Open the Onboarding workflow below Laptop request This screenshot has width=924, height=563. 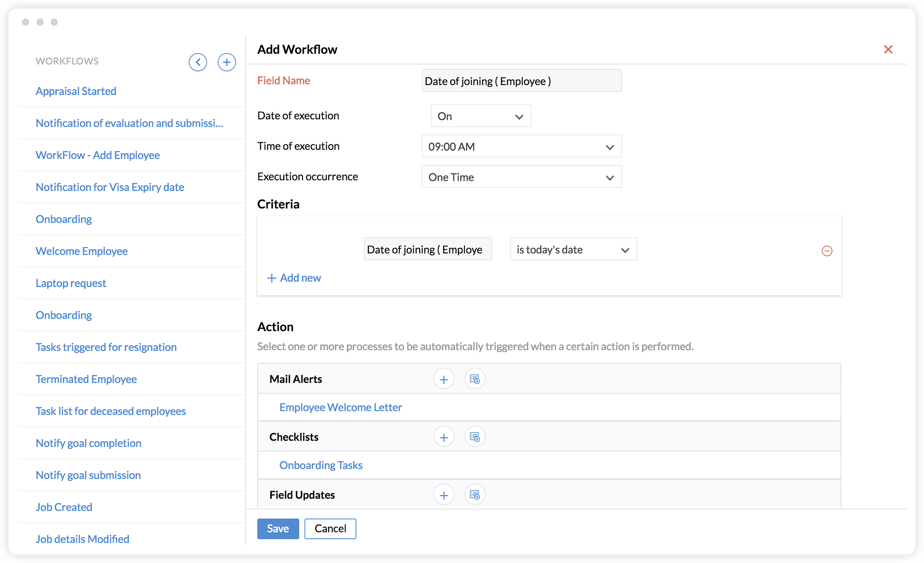63,315
